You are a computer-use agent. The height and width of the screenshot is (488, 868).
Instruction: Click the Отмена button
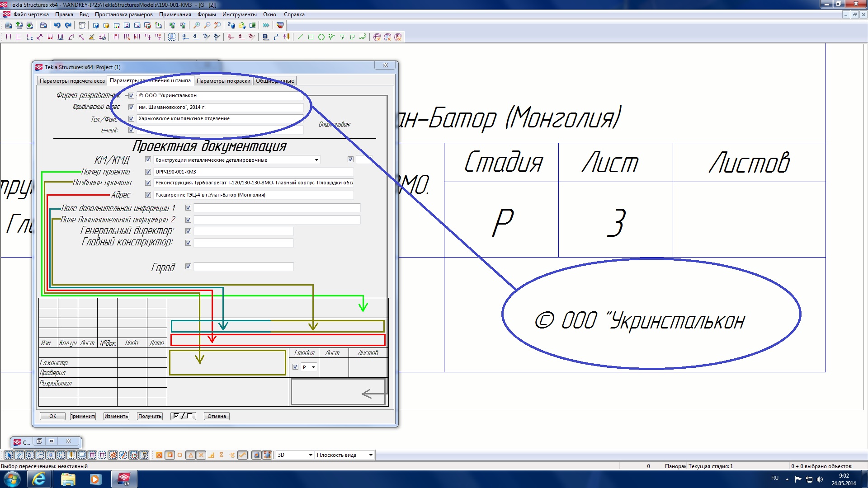click(217, 416)
